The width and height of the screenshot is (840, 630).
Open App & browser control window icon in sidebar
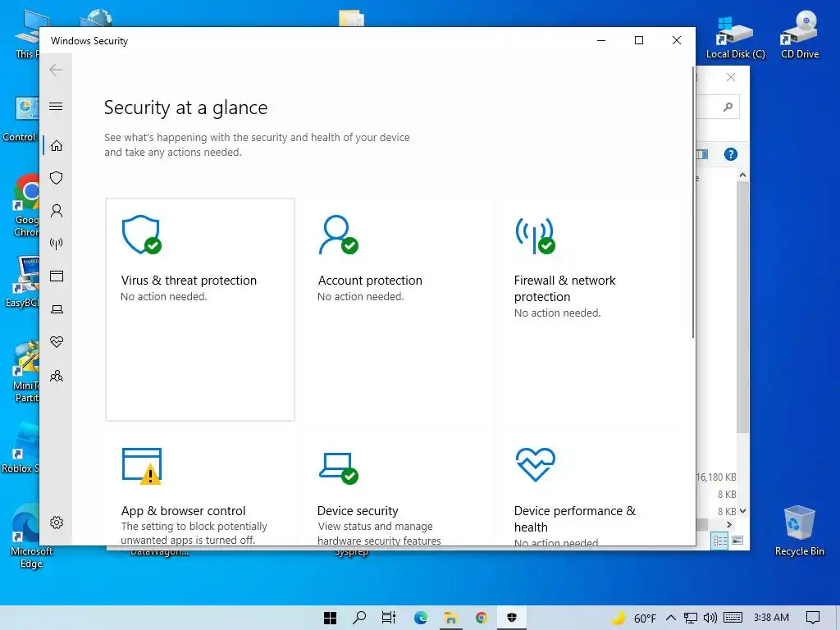[57, 276]
